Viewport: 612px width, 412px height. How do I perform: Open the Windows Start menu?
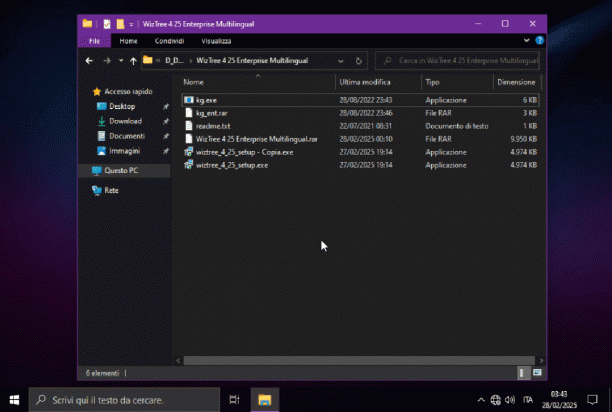tap(14, 400)
